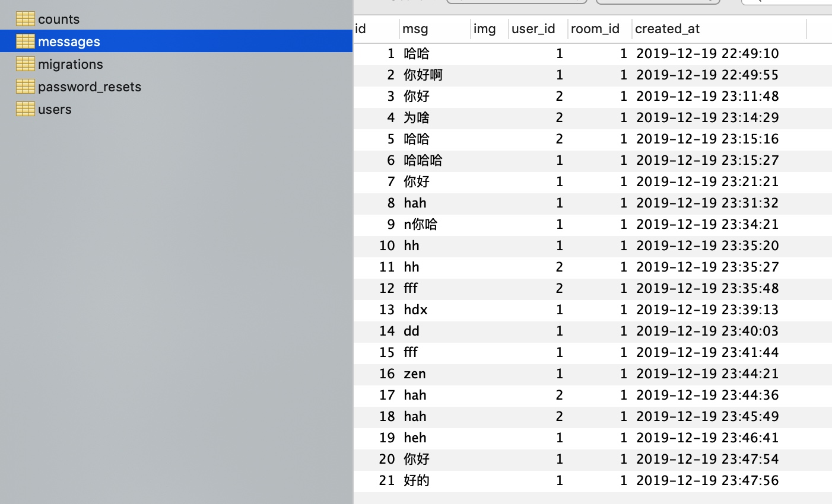The height and width of the screenshot is (504, 832).
Task: Click the migrations table icon
Action: (x=26, y=64)
